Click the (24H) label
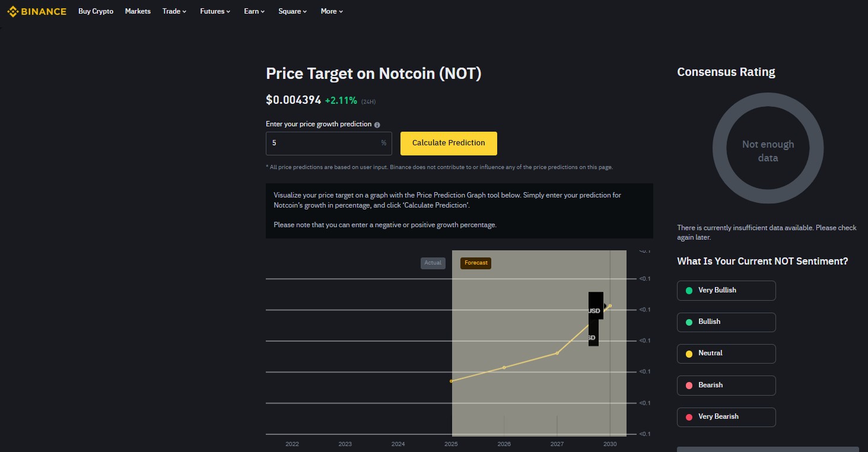This screenshot has height=452, width=868. pyautogui.click(x=368, y=102)
